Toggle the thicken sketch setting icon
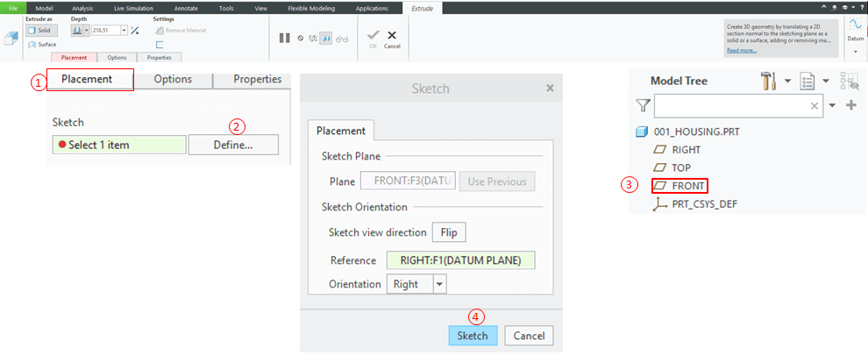This screenshot has height=355, width=868. [x=160, y=44]
